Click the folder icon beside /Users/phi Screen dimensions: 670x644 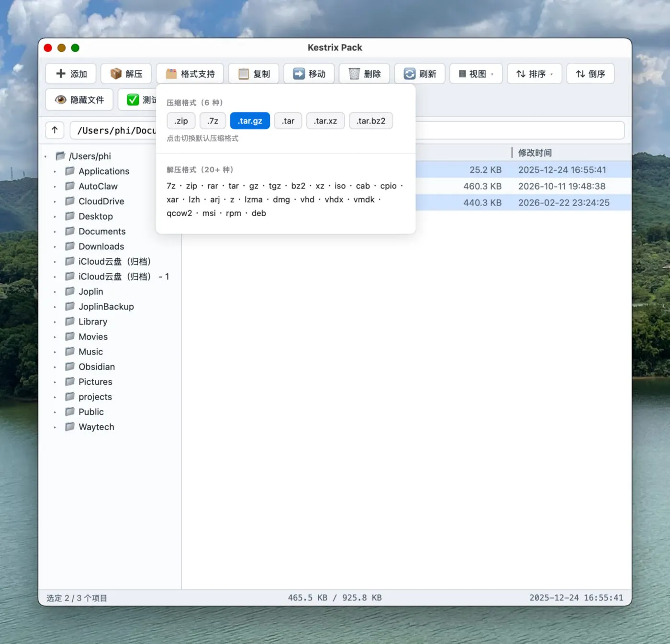pos(60,156)
